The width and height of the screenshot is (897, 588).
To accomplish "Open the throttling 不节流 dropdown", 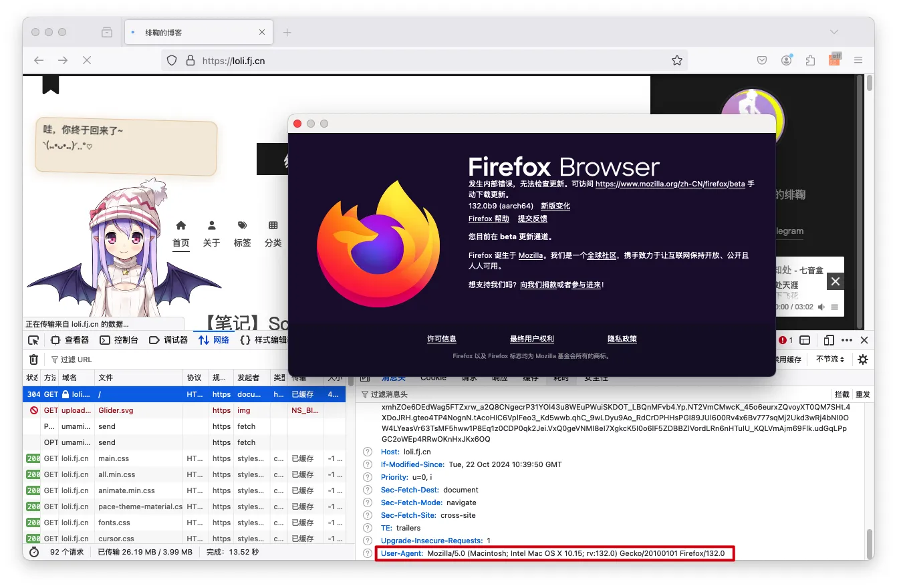I will click(830, 359).
